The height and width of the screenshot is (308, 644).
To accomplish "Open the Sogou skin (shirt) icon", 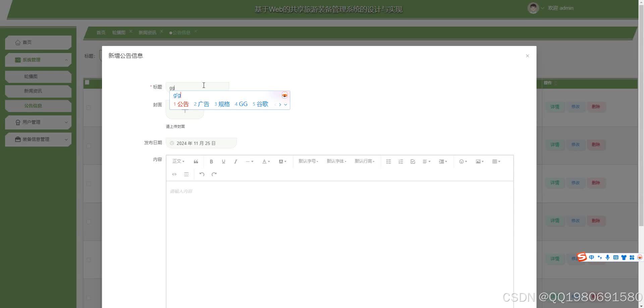I will [x=624, y=257].
